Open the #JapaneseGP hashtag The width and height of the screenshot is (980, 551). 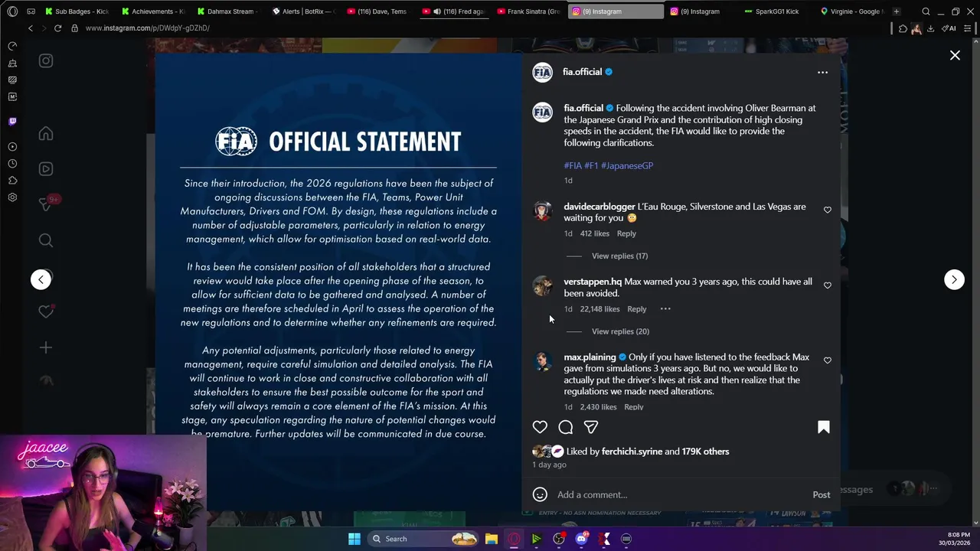627,165
